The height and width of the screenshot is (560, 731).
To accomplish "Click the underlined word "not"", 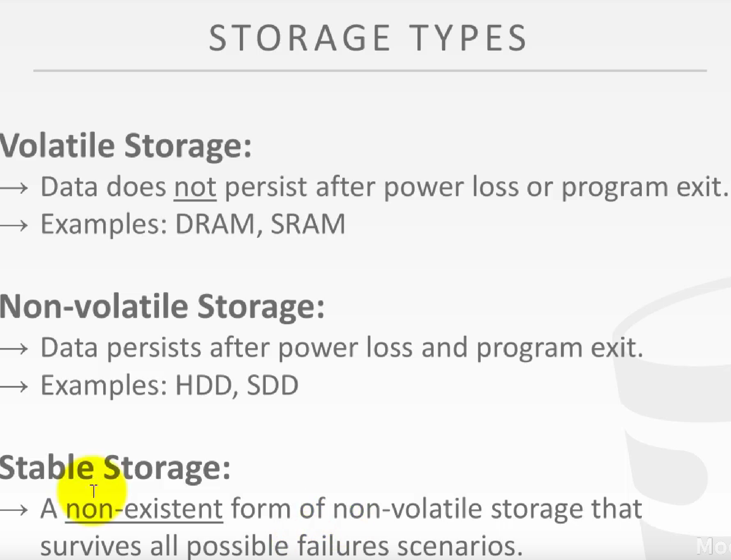I will [195, 187].
